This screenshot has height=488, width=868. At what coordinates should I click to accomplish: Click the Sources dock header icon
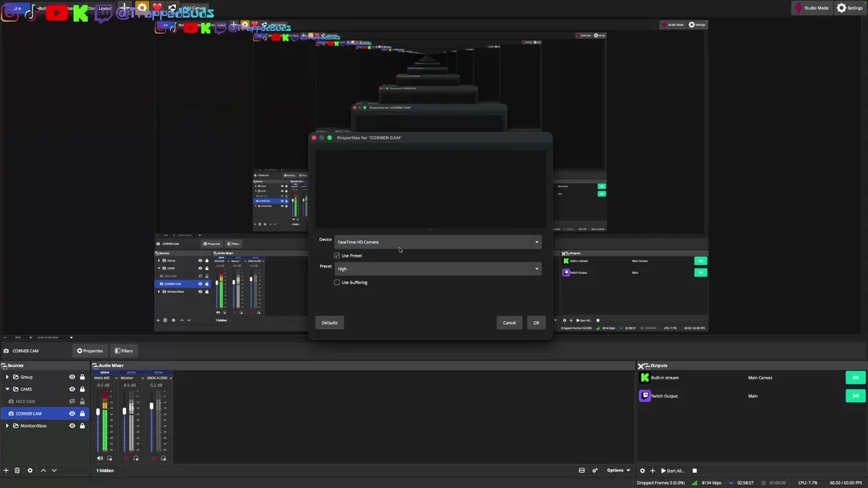point(3,366)
